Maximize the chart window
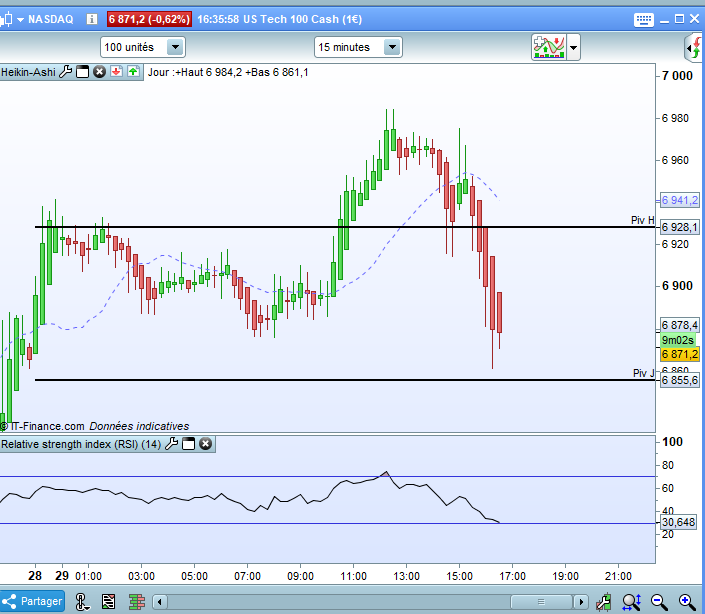This screenshot has height=614, width=705. click(680, 19)
